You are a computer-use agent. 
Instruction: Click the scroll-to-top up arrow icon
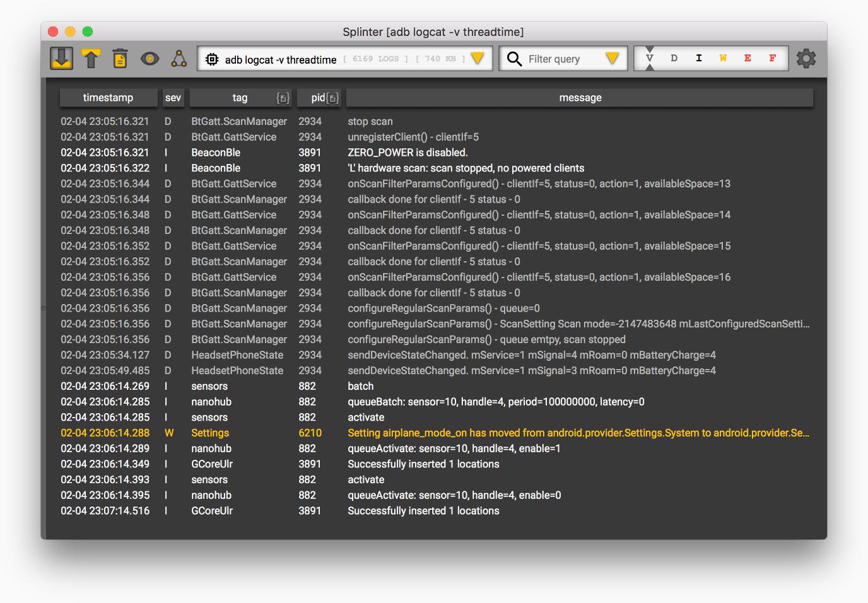click(x=91, y=59)
